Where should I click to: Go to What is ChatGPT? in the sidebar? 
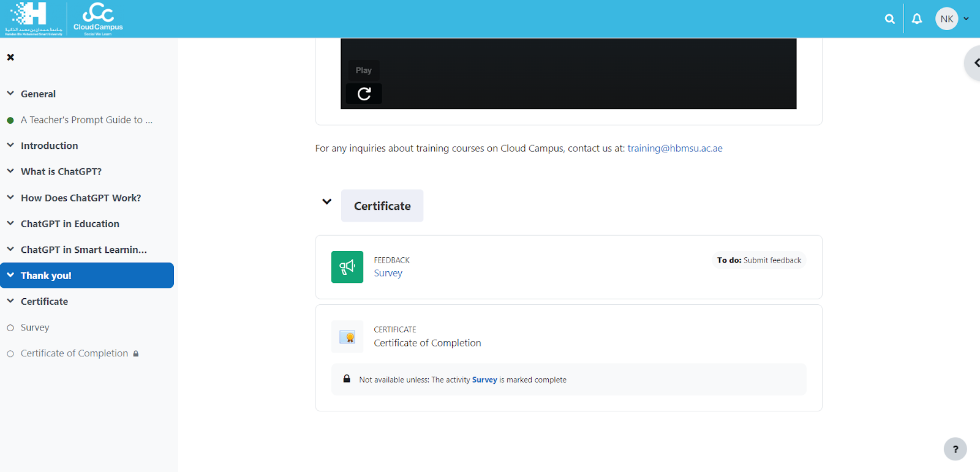(61, 171)
